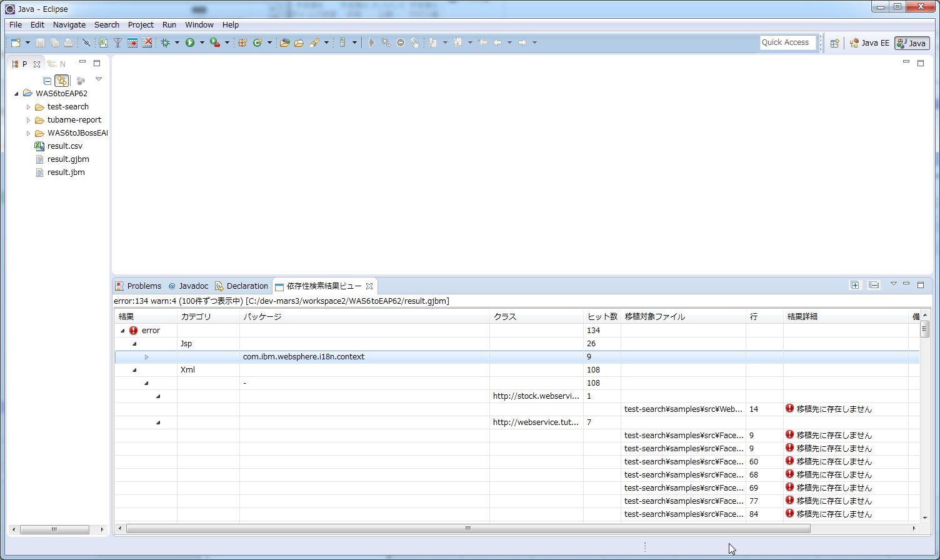
Task: Click the Quick Access search field
Action: [x=787, y=42]
